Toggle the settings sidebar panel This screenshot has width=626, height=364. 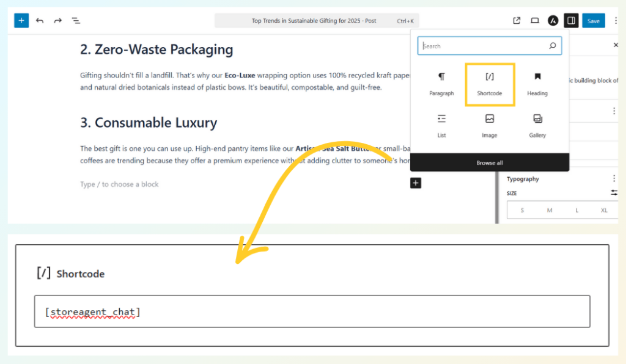571,20
